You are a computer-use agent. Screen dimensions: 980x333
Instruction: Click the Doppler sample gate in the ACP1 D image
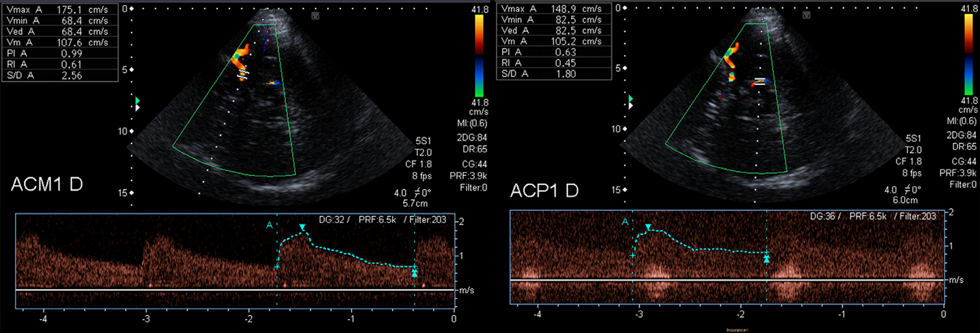(x=759, y=81)
